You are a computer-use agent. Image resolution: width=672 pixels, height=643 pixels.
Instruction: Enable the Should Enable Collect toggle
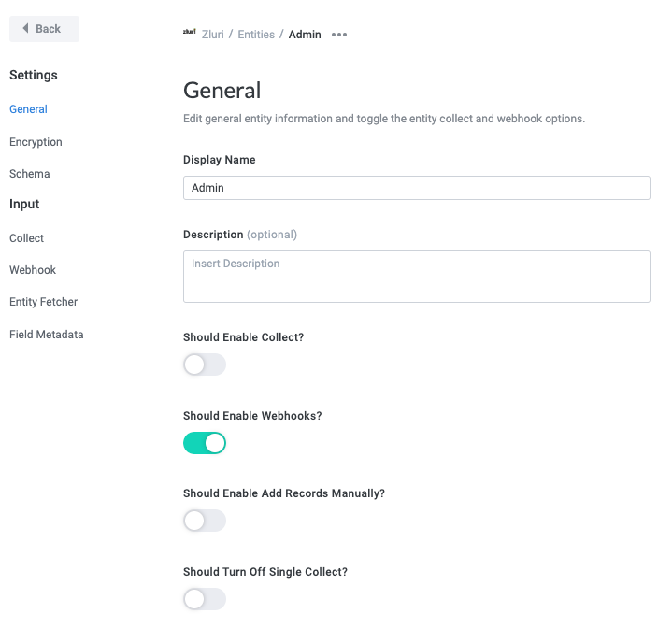[205, 364]
